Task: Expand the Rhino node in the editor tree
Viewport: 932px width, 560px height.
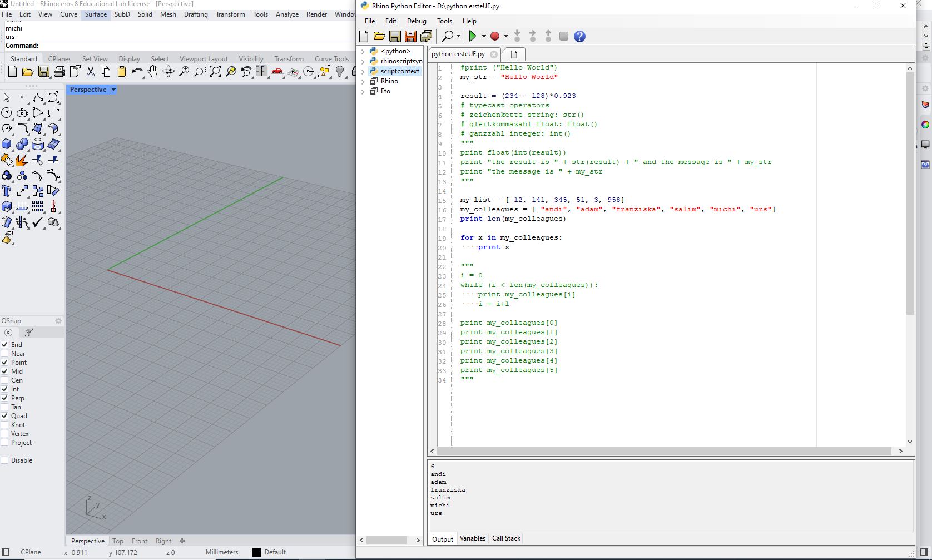Action: coord(363,81)
